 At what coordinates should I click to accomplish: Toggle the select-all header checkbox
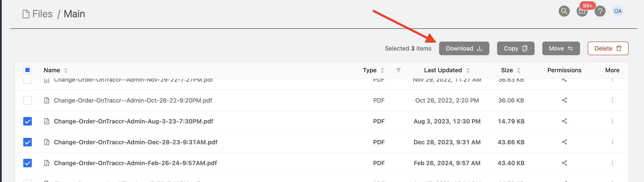(28, 70)
